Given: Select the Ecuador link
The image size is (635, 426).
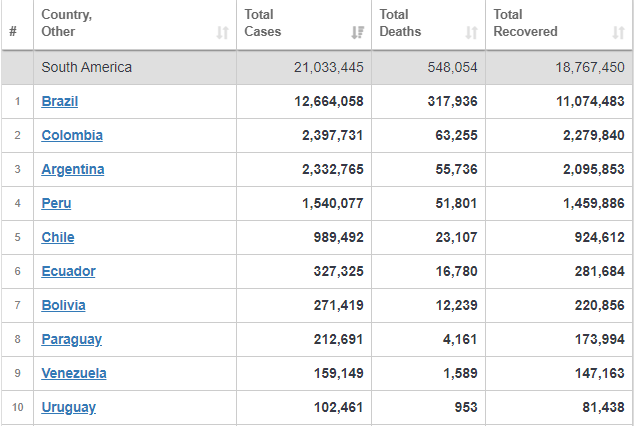Looking at the screenshot, I should 68,271.
